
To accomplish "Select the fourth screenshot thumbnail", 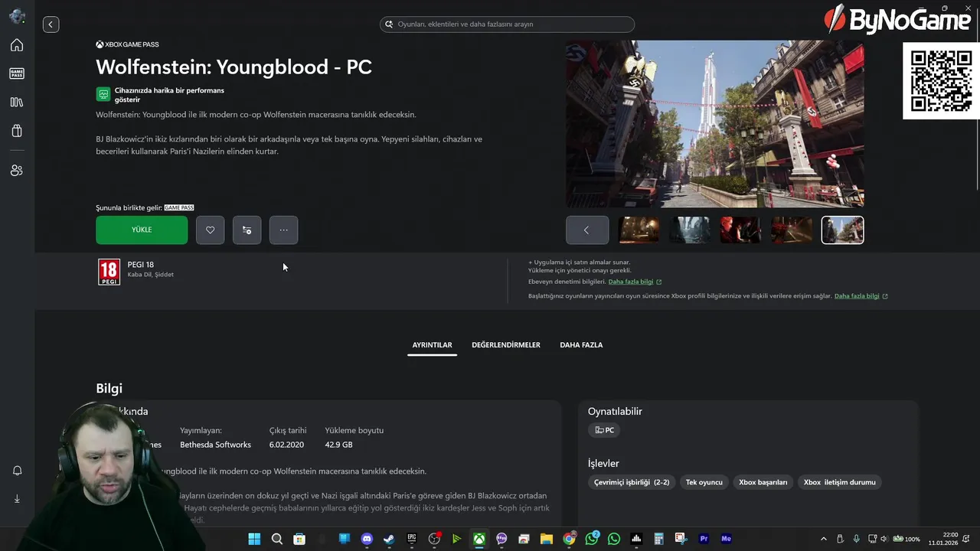I will point(792,230).
